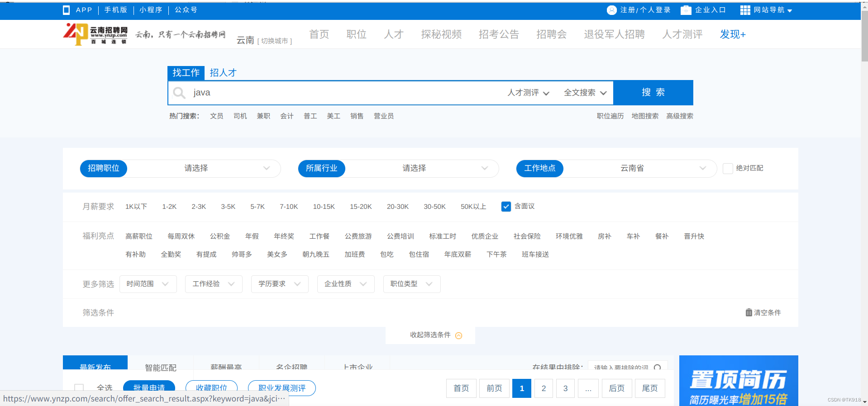The image size is (868, 406).
Task: Switch to the 招人才 search tab
Action: (223, 73)
